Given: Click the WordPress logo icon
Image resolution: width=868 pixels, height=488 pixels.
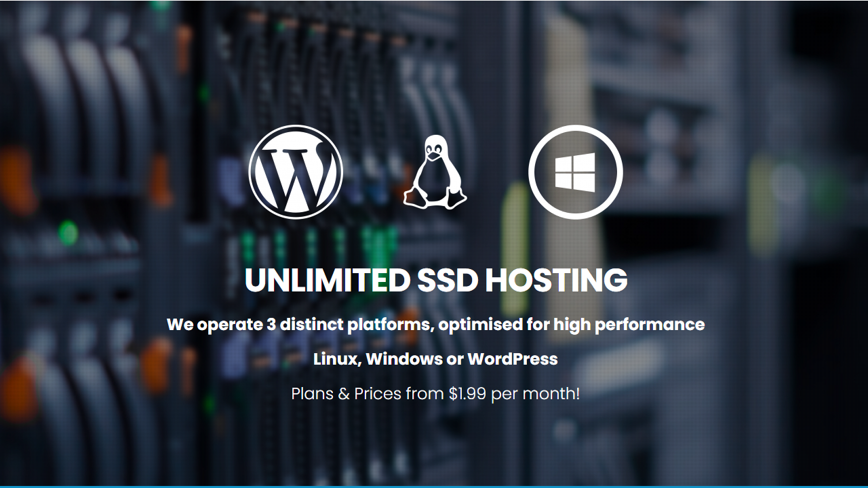Looking at the screenshot, I should point(296,171).
